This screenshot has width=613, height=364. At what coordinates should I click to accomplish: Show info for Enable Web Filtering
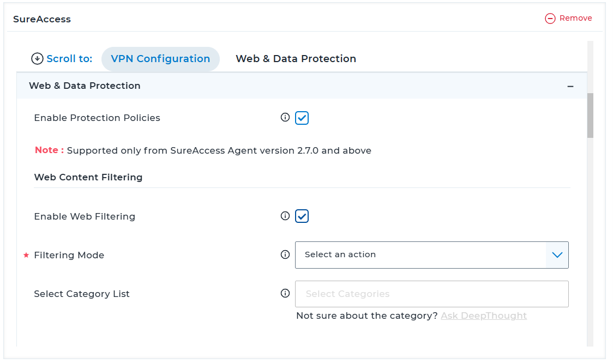[x=285, y=216]
